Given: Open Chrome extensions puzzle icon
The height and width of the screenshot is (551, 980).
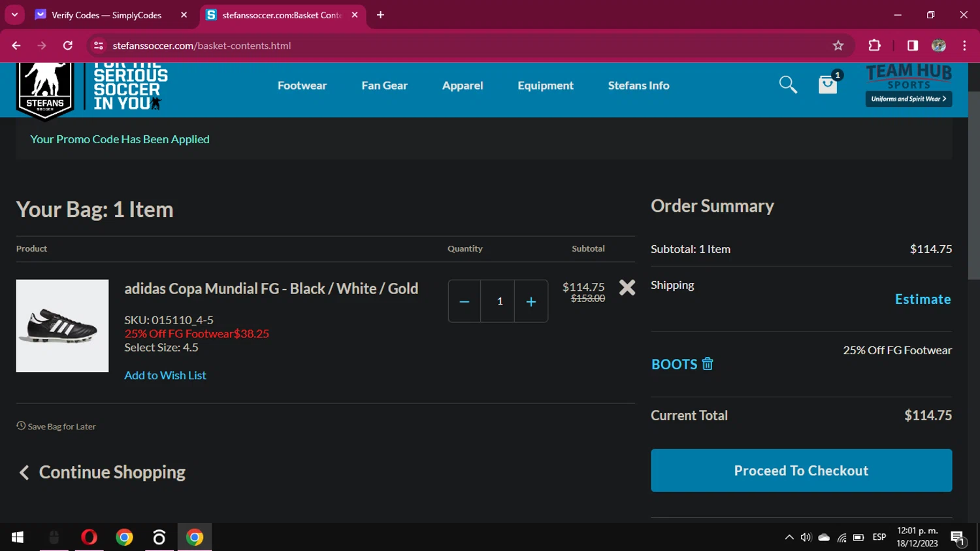Looking at the screenshot, I should pos(874,46).
